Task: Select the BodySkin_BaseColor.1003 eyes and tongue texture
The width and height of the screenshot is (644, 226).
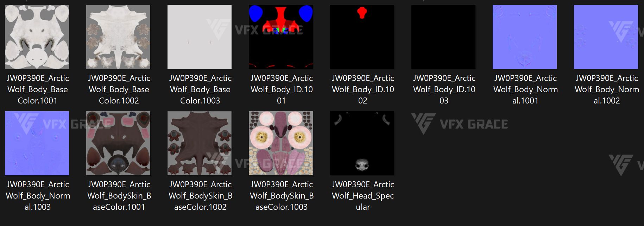Action: pyautogui.click(x=281, y=143)
